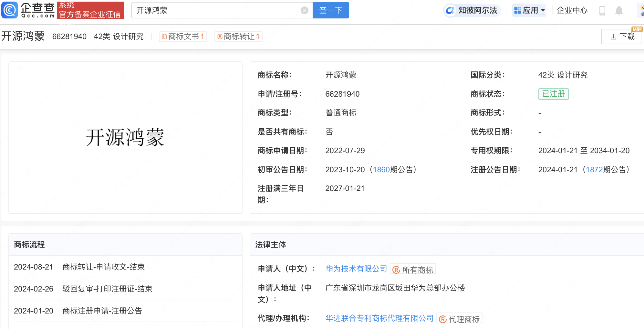Click 42类 设计研究 in the title bar
This screenshot has width=644, height=329.
tap(119, 37)
